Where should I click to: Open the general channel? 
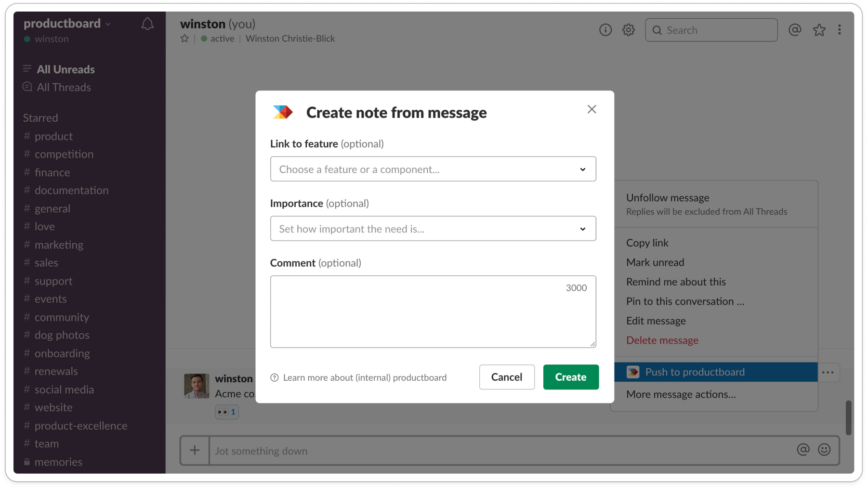tap(47, 208)
